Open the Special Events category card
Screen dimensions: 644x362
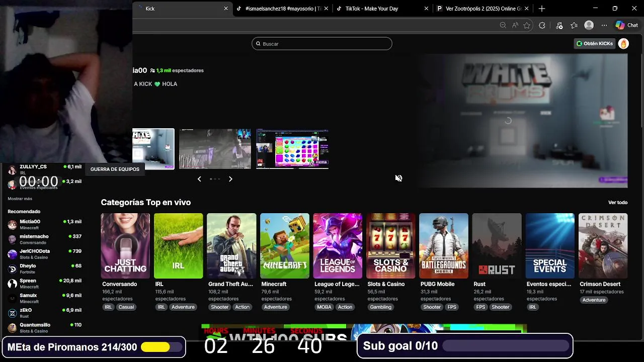(550, 246)
